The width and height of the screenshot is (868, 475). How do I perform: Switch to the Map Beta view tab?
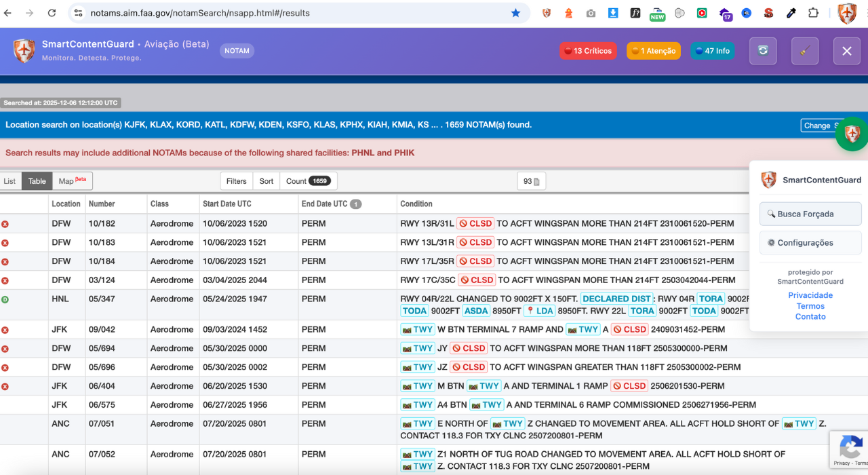pyautogui.click(x=72, y=181)
